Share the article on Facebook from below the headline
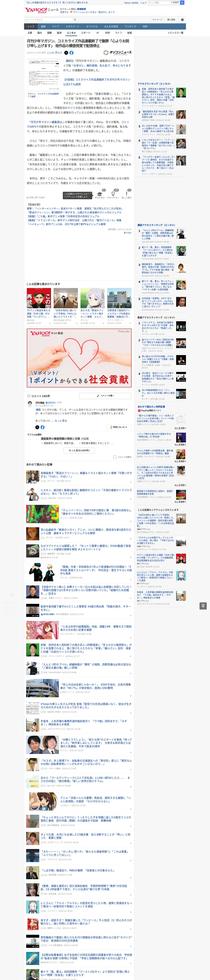 click(x=71, y=53)
